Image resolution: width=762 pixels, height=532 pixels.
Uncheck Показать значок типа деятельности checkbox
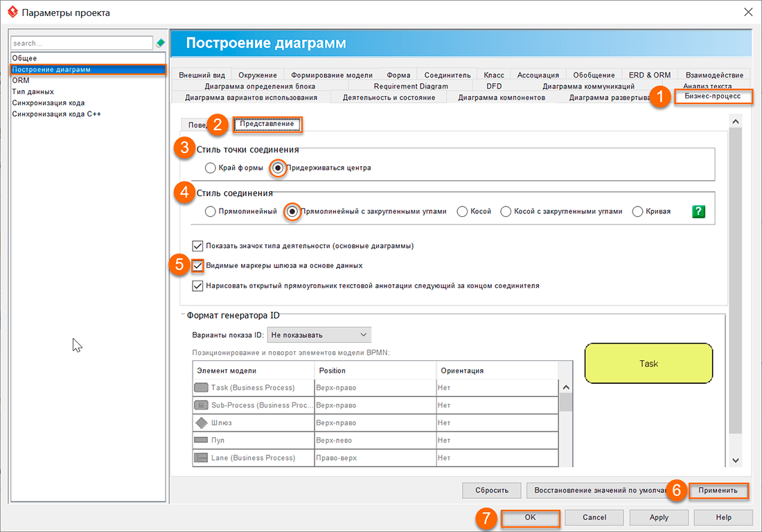pyautogui.click(x=198, y=245)
